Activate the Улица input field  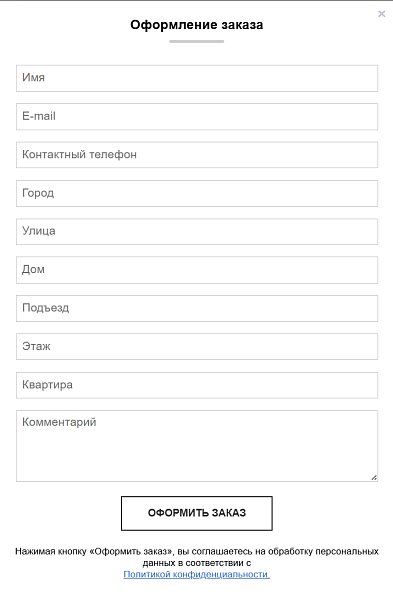click(197, 232)
